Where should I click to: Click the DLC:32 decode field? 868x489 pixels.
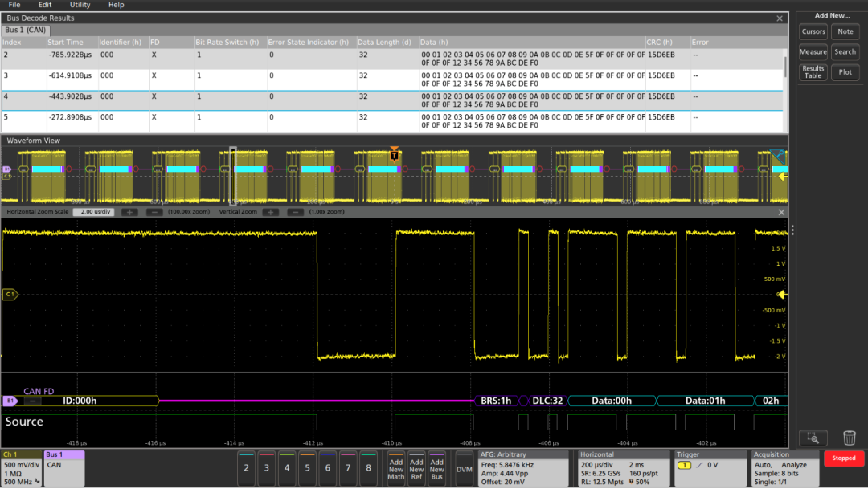coord(547,401)
